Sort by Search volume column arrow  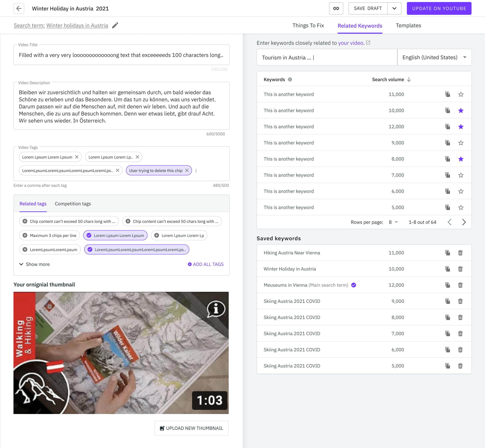coord(409,79)
